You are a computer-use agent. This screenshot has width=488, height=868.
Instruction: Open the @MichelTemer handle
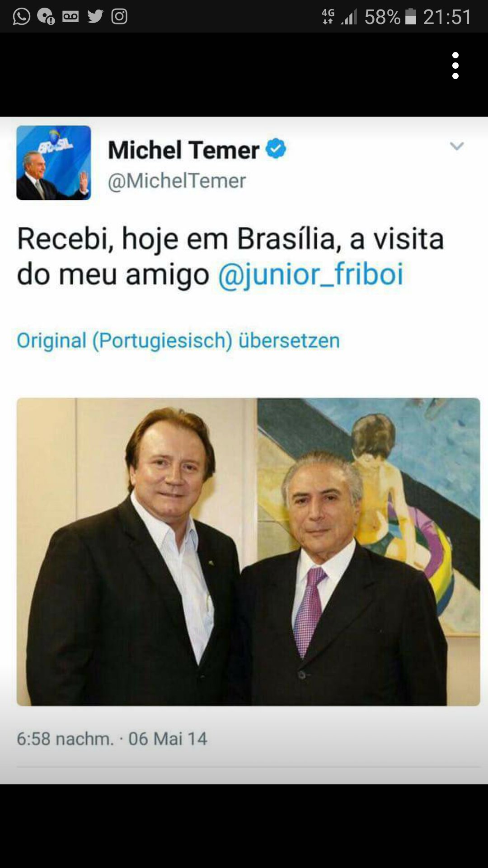click(177, 181)
